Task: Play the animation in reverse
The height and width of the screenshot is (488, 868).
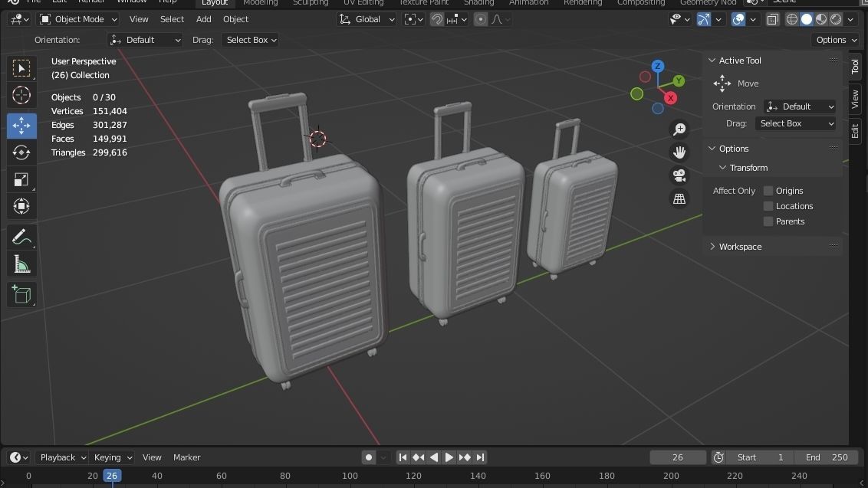Action: click(434, 457)
